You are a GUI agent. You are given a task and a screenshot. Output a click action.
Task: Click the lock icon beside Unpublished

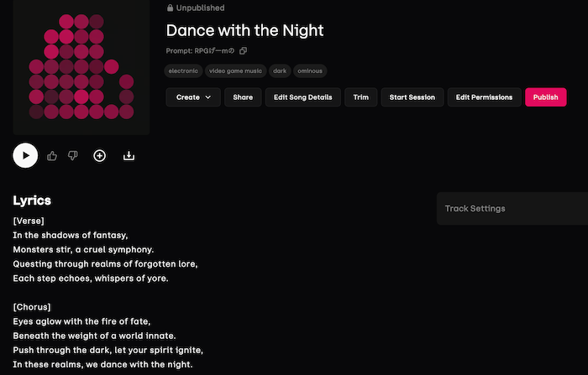point(171,8)
